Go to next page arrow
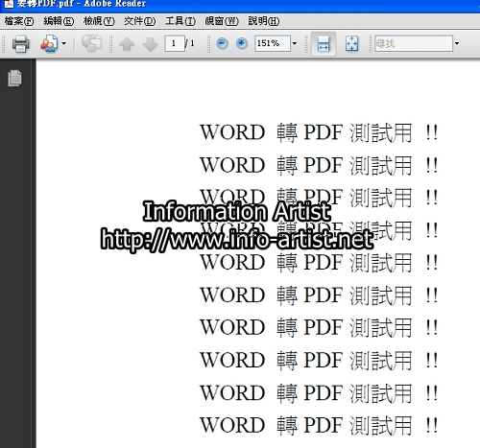480x448 pixels. 150,44
